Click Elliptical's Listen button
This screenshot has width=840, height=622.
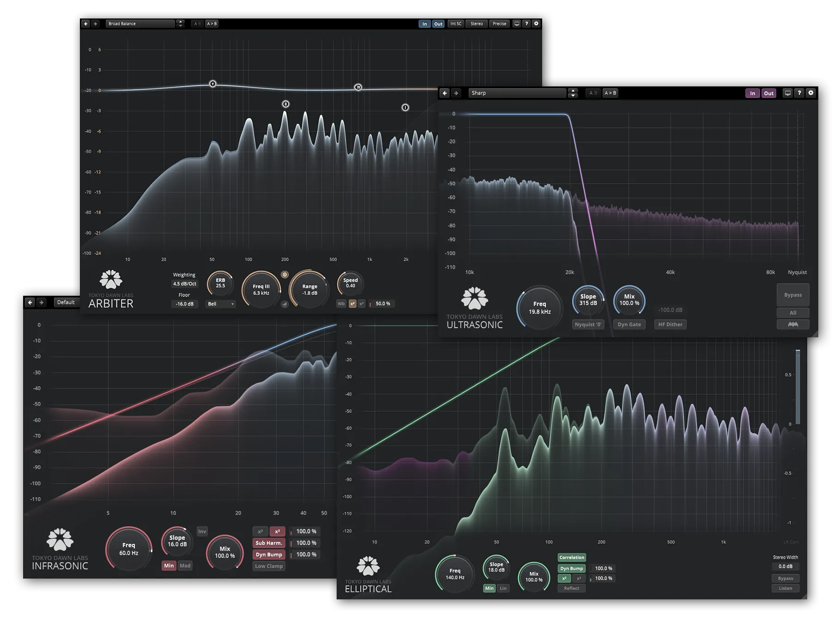[x=786, y=588]
